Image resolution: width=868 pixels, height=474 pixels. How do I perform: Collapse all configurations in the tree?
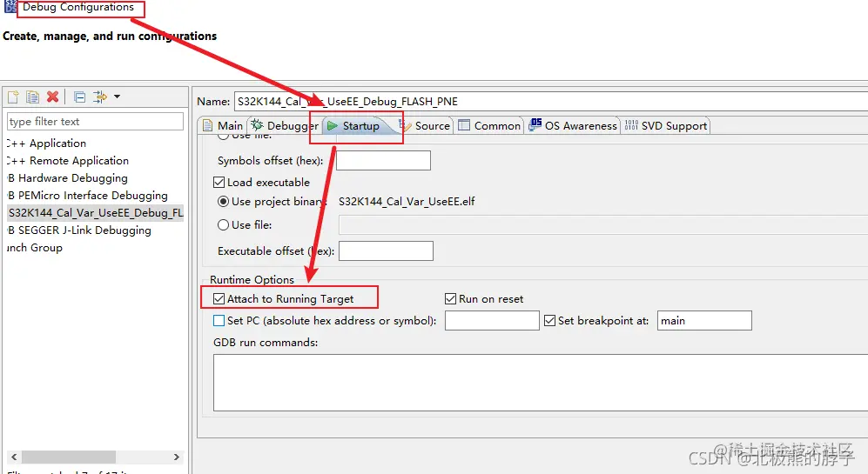80,97
